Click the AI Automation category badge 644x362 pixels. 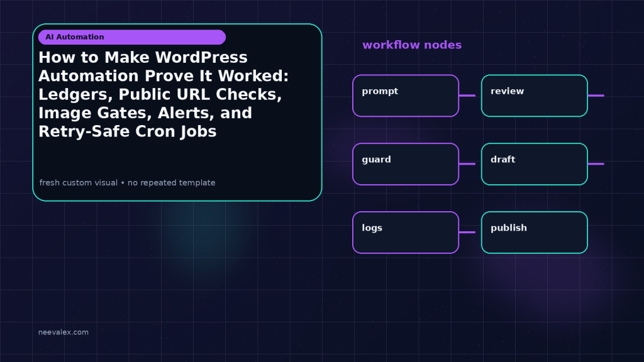point(132,37)
